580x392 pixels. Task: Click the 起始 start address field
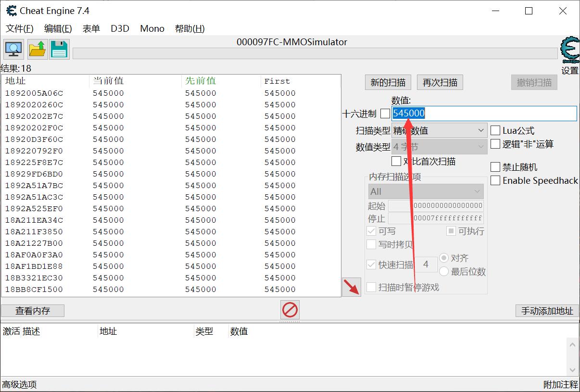436,205
